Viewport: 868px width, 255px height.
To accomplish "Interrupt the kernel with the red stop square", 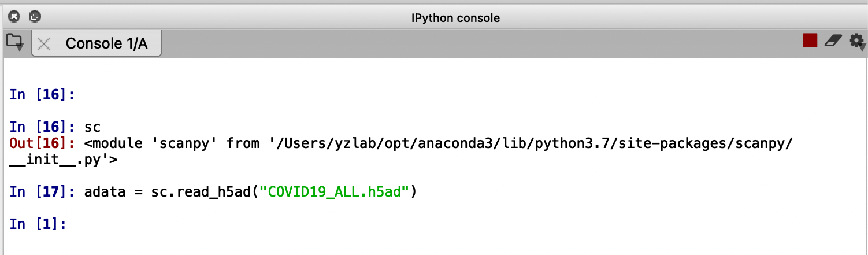I will pos(810,40).
